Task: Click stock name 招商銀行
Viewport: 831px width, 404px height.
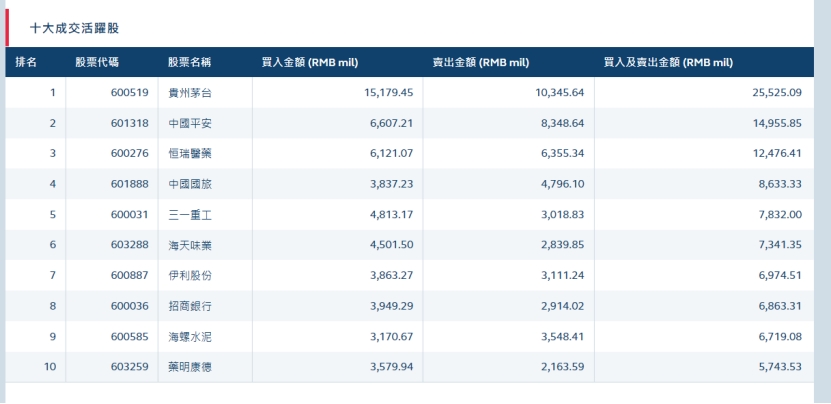Action: pos(190,306)
